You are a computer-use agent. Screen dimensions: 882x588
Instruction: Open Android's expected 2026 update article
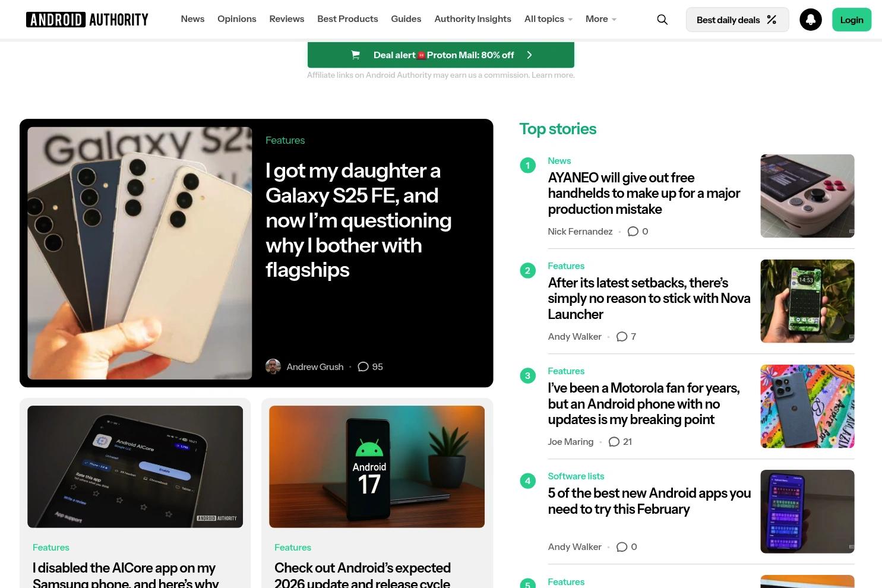(362, 574)
